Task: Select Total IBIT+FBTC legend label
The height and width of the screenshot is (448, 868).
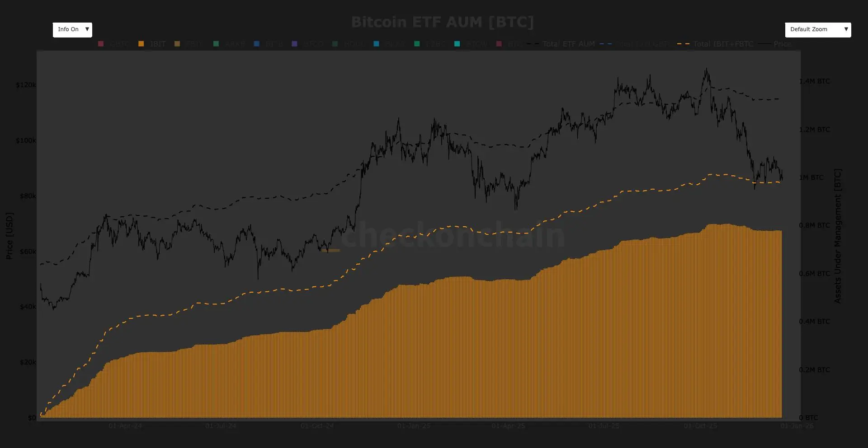Action: (x=723, y=44)
